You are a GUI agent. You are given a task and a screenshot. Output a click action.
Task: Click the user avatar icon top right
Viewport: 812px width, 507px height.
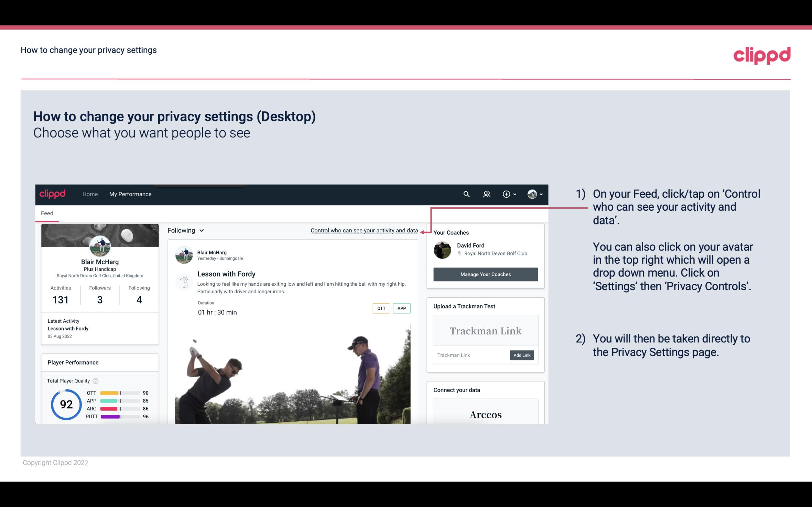[531, 193]
